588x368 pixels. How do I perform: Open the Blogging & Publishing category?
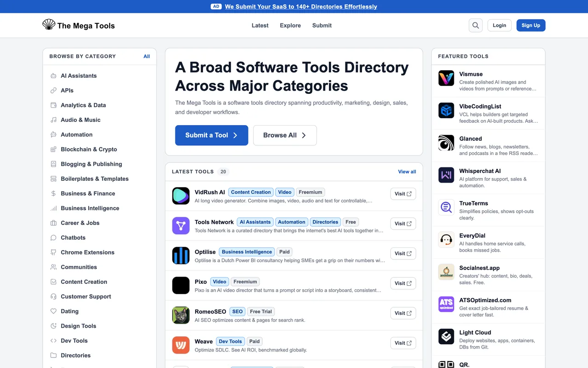[100, 164]
